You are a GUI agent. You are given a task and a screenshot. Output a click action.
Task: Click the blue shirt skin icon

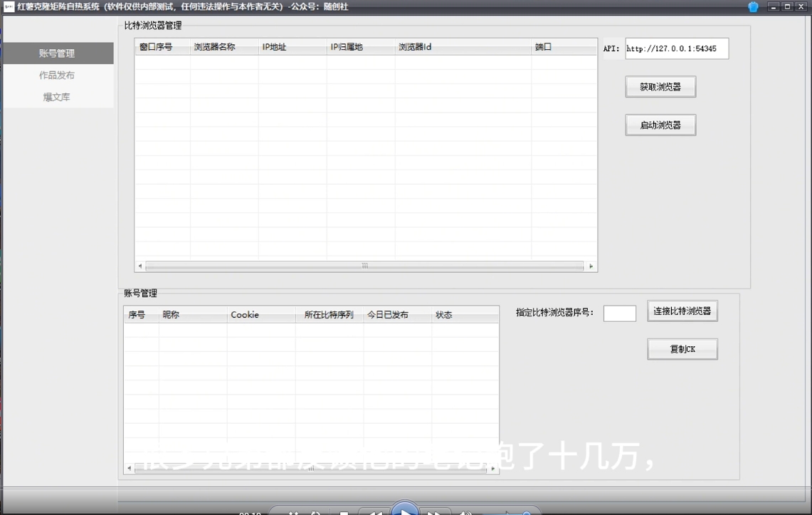click(753, 6)
